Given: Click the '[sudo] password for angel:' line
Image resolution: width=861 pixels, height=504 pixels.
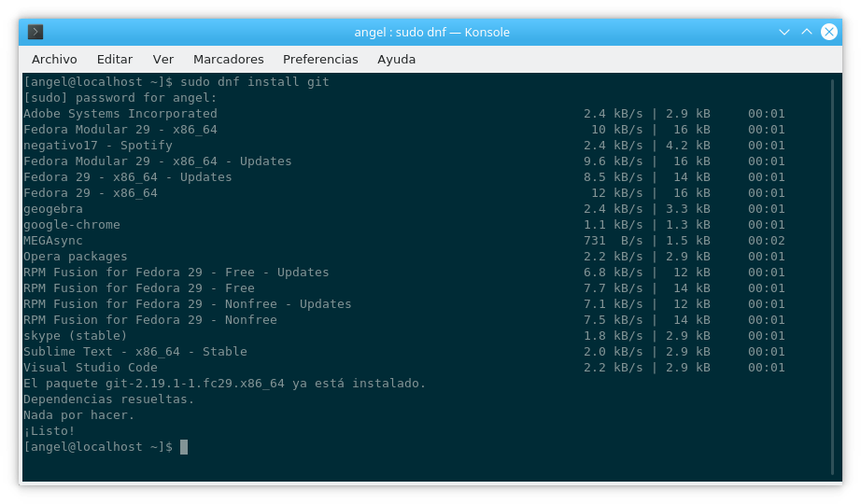Looking at the screenshot, I should click(x=120, y=98).
